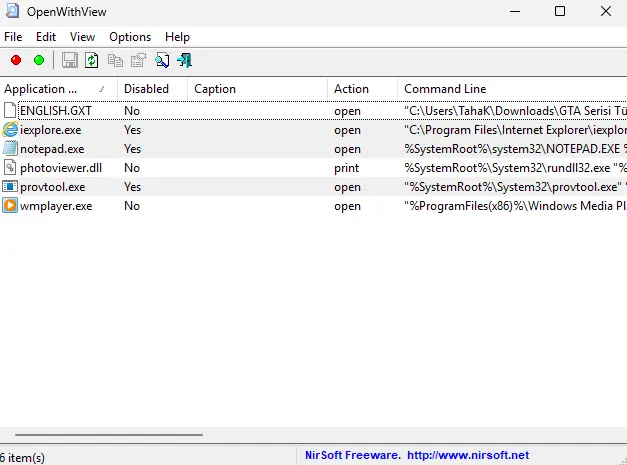Click the DLL icon beside photoviewer.dll

pyautogui.click(x=10, y=168)
